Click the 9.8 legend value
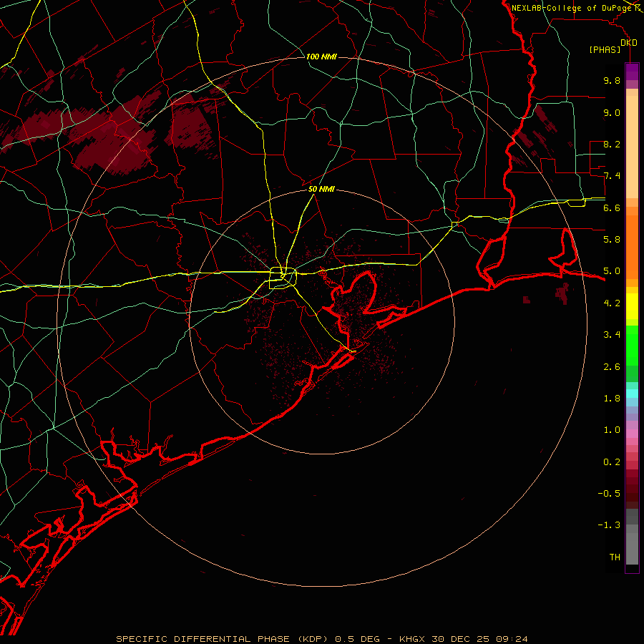Viewport: 644px width, 644px height. [612, 80]
